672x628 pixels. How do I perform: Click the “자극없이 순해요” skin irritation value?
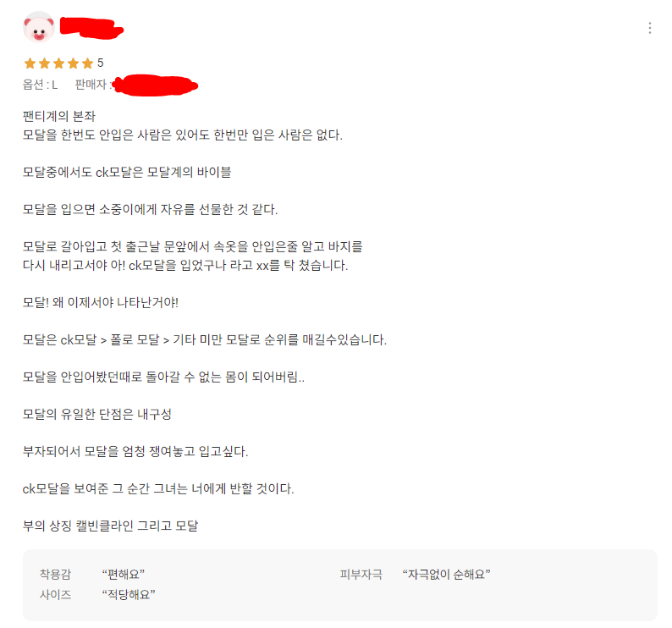446,574
